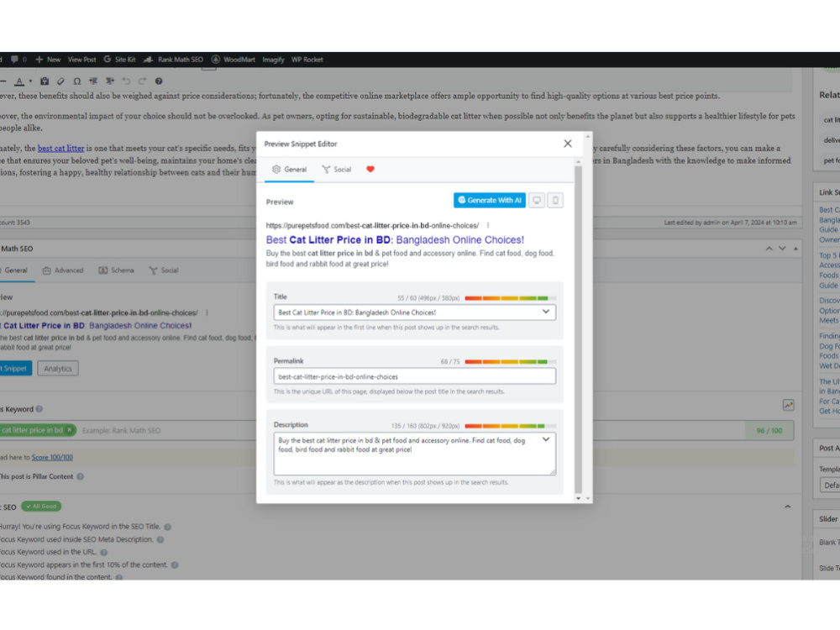The width and height of the screenshot is (840, 630).
Task: Switch to desktop preview icon
Action: [536, 201]
